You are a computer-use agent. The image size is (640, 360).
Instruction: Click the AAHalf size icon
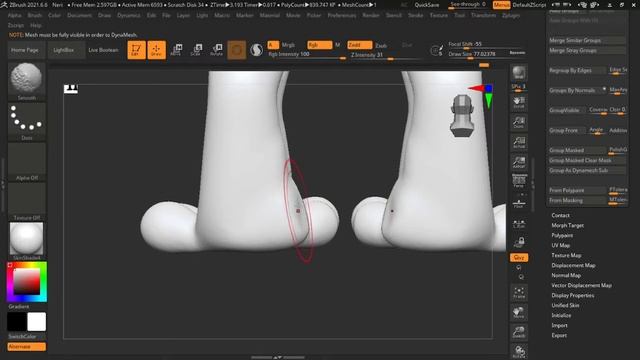pos(519,162)
